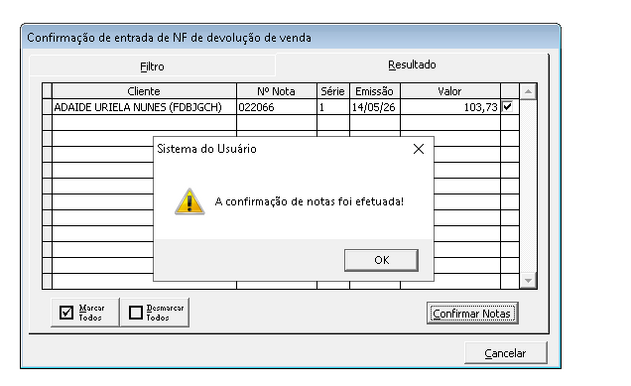Viewport: 631px width, 386px height.
Task: Switch to the Filtro tab
Action: 152,66
